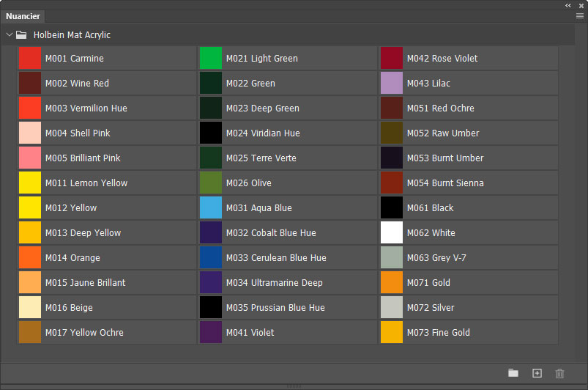Select the M022 Green swatch
The image size is (588, 390).
click(211, 83)
